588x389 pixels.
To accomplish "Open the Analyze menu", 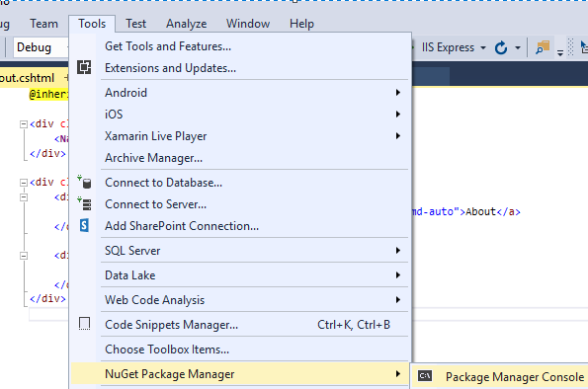I will [x=187, y=24].
